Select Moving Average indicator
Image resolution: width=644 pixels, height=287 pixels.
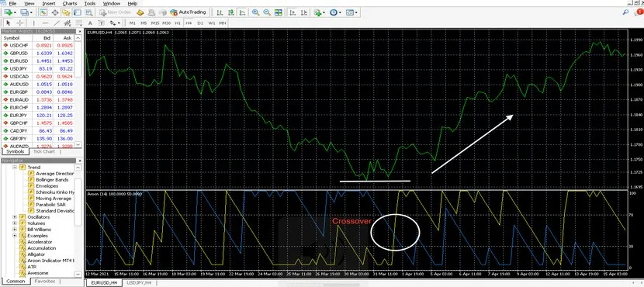pyautogui.click(x=54, y=199)
